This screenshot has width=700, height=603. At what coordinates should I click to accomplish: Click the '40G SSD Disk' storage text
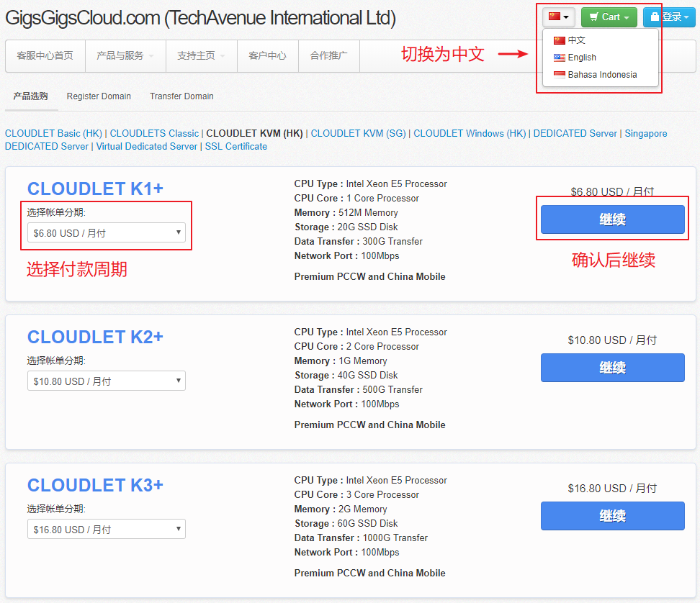coord(367,375)
